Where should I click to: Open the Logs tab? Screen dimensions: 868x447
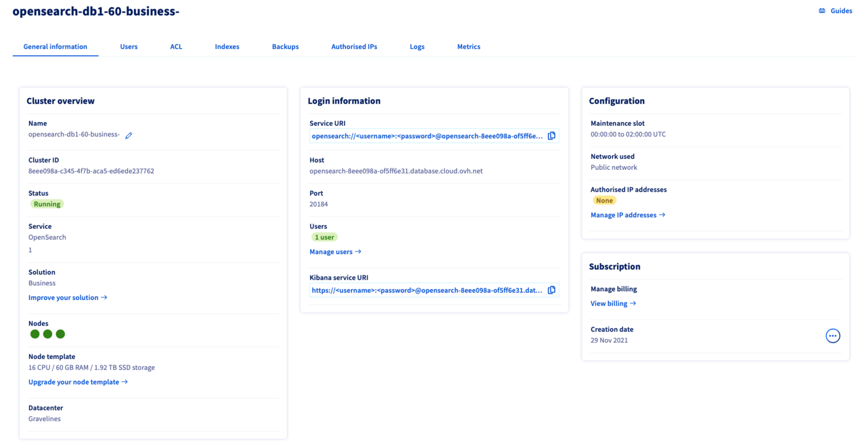point(417,46)
